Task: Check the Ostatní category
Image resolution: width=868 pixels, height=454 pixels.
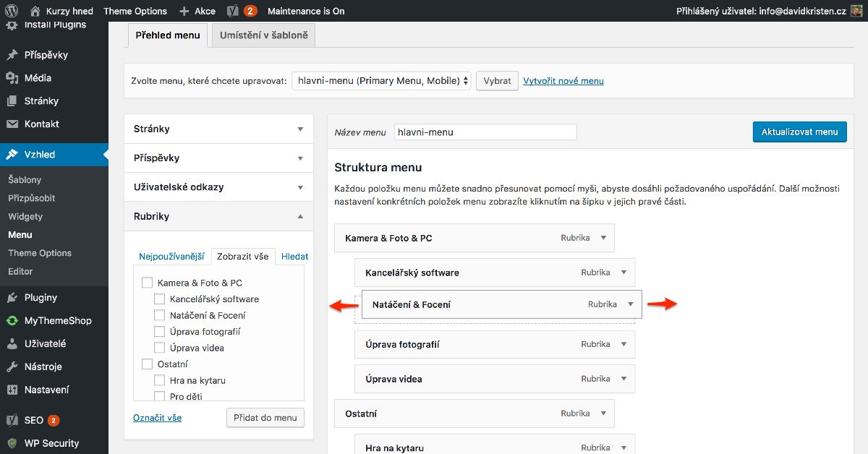Action: point(148,364)
